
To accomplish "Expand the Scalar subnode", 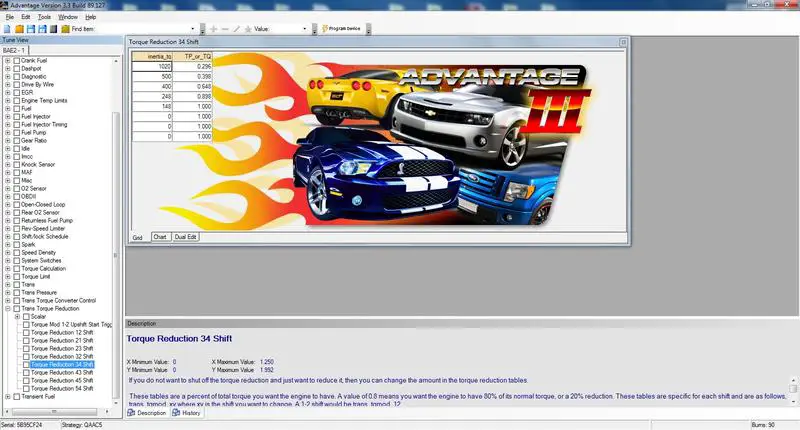I will tap(17, 316).
